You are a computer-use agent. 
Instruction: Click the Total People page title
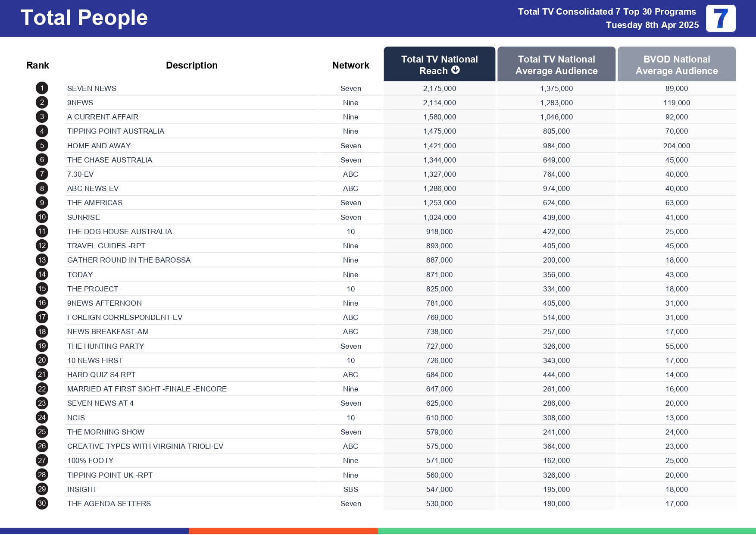point(84,18)
